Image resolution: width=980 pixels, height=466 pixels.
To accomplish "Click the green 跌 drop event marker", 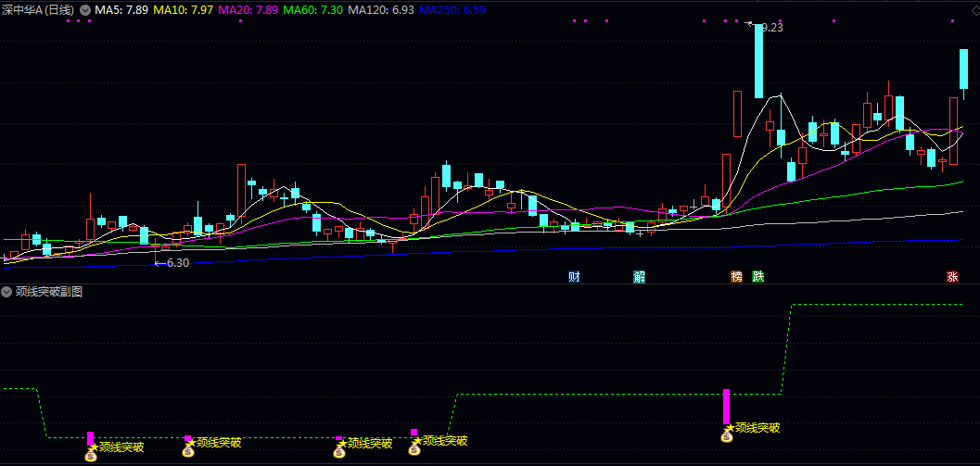I will click(x=758, y=276).
